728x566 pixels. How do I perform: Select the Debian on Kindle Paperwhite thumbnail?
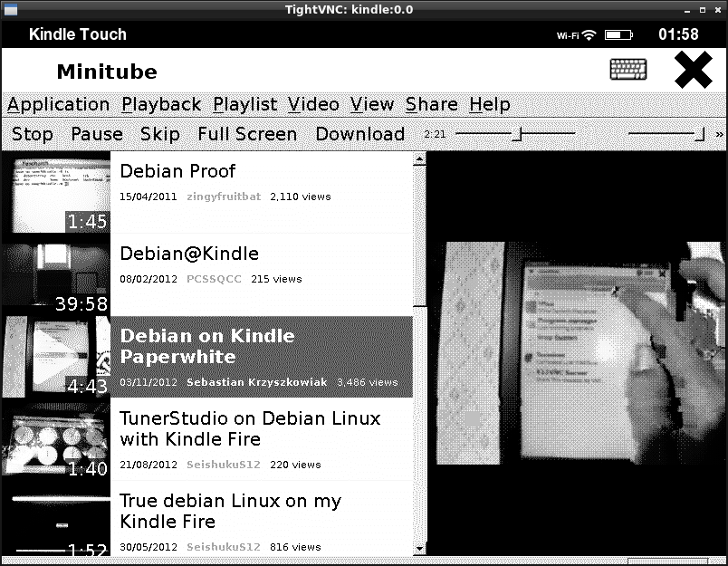[x=56, y=357]
